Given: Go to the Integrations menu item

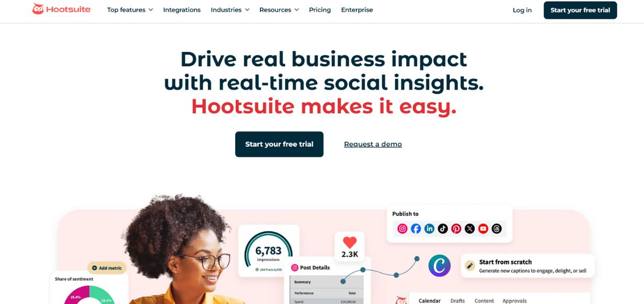Looking at the screenshot, I should pyautogui.click(x=182, y=10).
